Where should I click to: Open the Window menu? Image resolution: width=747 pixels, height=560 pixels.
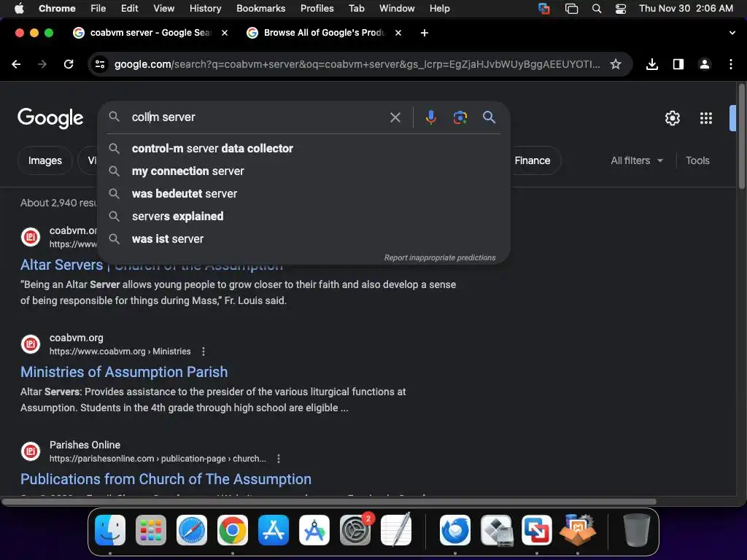[397, 9]
